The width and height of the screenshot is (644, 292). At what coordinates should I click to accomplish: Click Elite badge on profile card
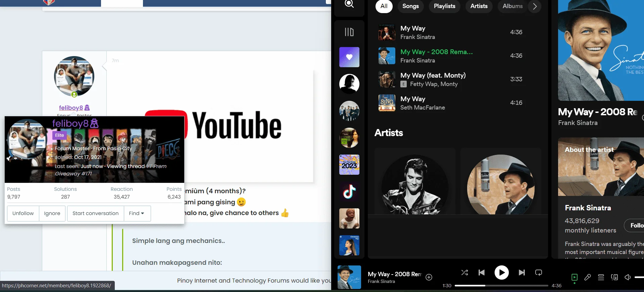[x=59, y=135]
